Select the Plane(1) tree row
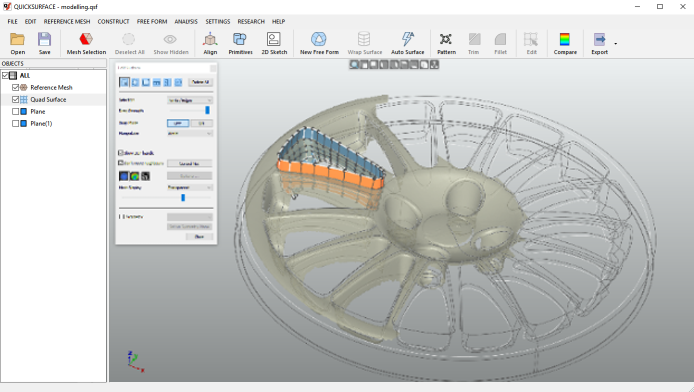Screen dimensions: 694x392 point(53,123)
